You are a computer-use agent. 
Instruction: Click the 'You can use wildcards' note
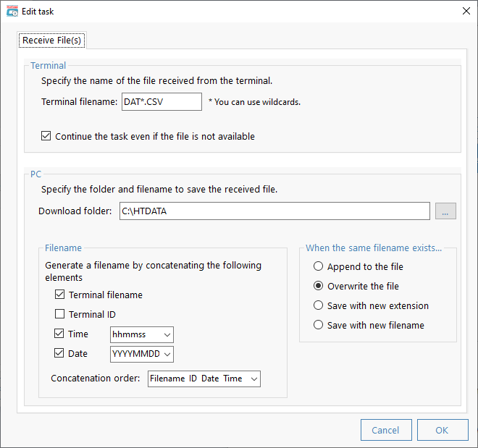(x=254, y=102)
